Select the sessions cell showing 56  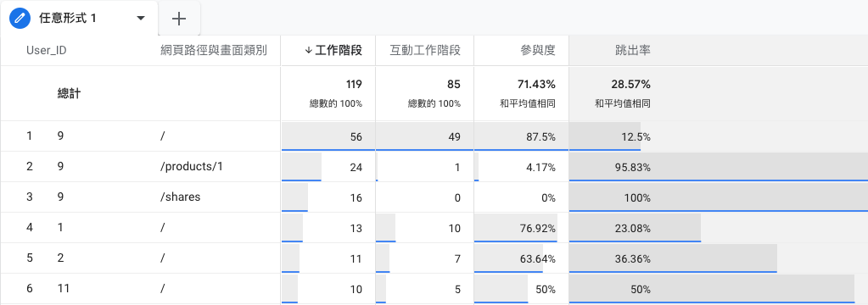coord(328,136)
